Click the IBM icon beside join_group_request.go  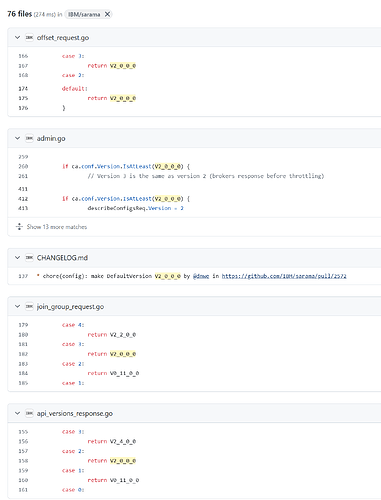pyautogui.click(x=29, y=306)
